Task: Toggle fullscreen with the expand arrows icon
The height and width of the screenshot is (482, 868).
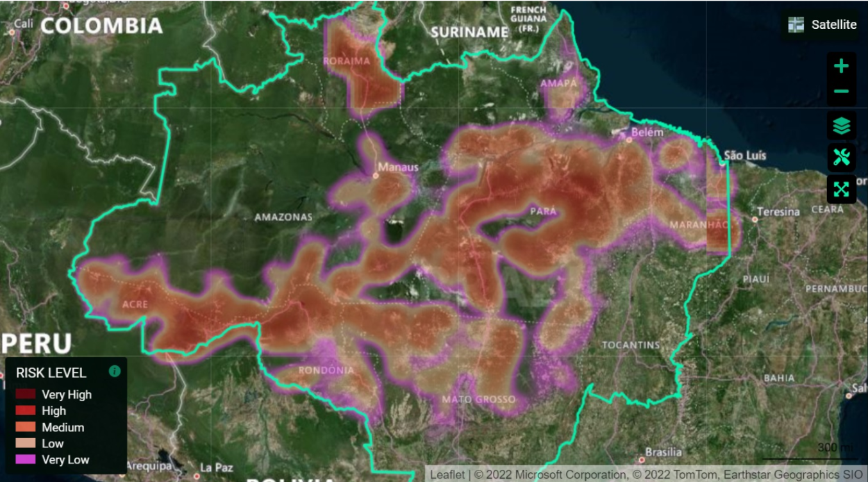Action: pyautogui.click(x=841, y=189)
